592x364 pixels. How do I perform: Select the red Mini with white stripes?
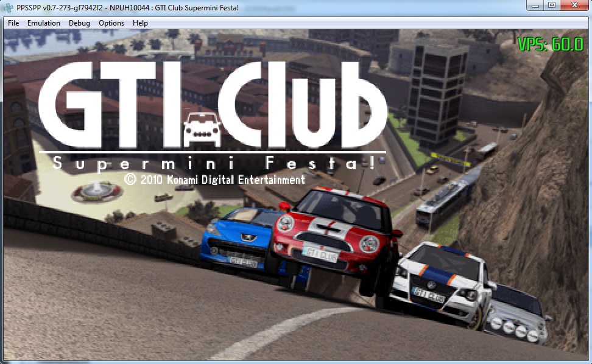coord(335,234)
